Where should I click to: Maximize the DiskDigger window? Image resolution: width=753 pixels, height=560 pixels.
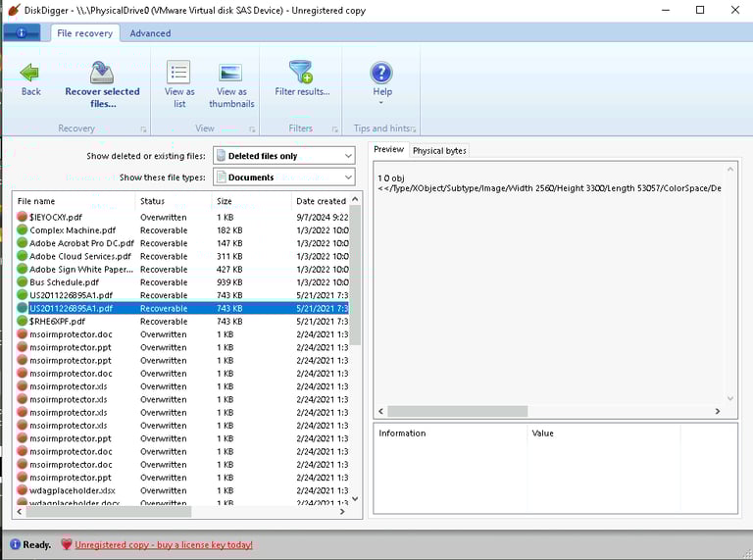pyautogui.click(x=700, y=10)
